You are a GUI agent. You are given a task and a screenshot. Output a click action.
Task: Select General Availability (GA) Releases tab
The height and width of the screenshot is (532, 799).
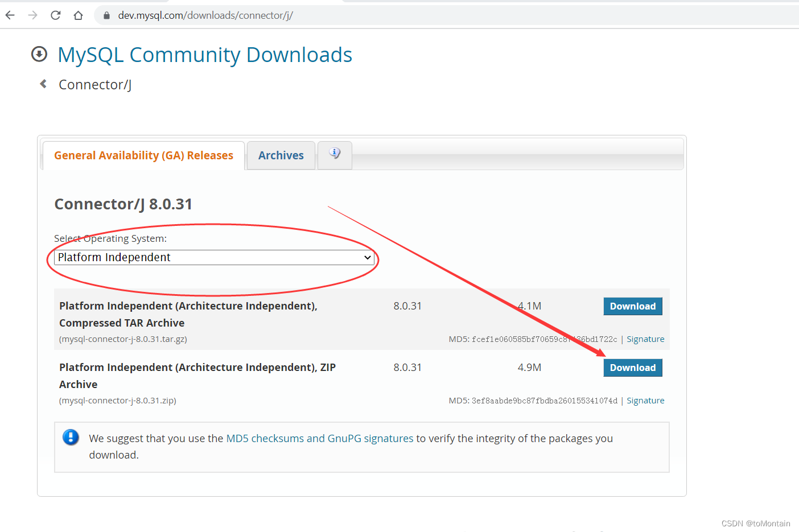click(x=143, y=155)
